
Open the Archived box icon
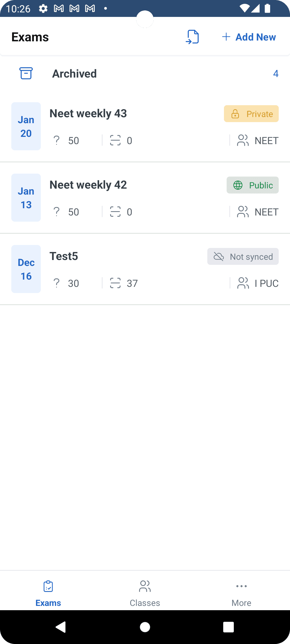[26, 73]
